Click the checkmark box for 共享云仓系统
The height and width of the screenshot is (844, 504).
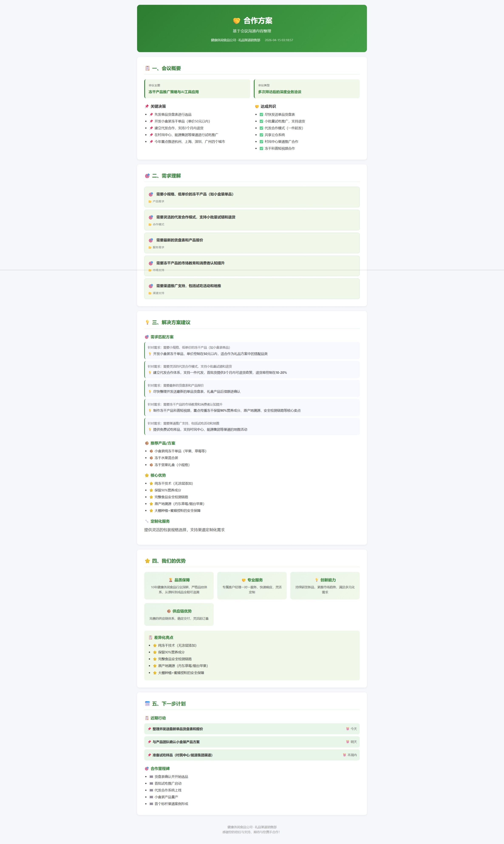[x=262, y=135]
